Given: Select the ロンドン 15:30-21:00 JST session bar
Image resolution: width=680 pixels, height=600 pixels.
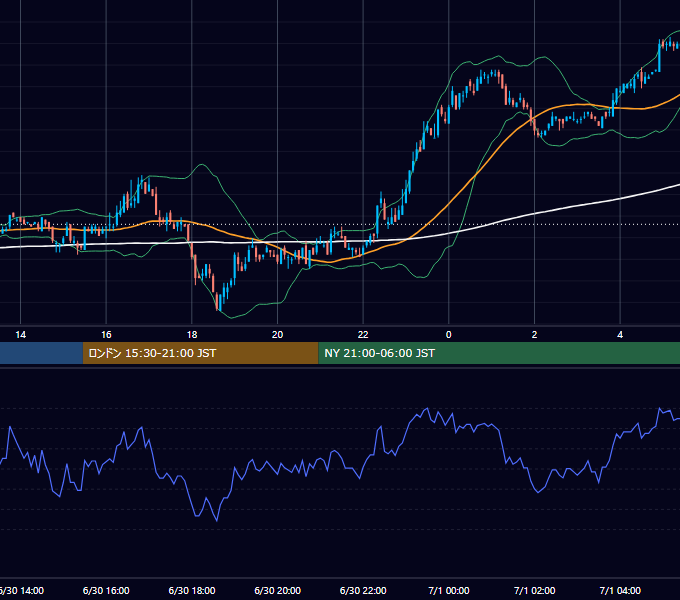Looking at the screenshot, I should pyautogui.click(x=200, y=353).
